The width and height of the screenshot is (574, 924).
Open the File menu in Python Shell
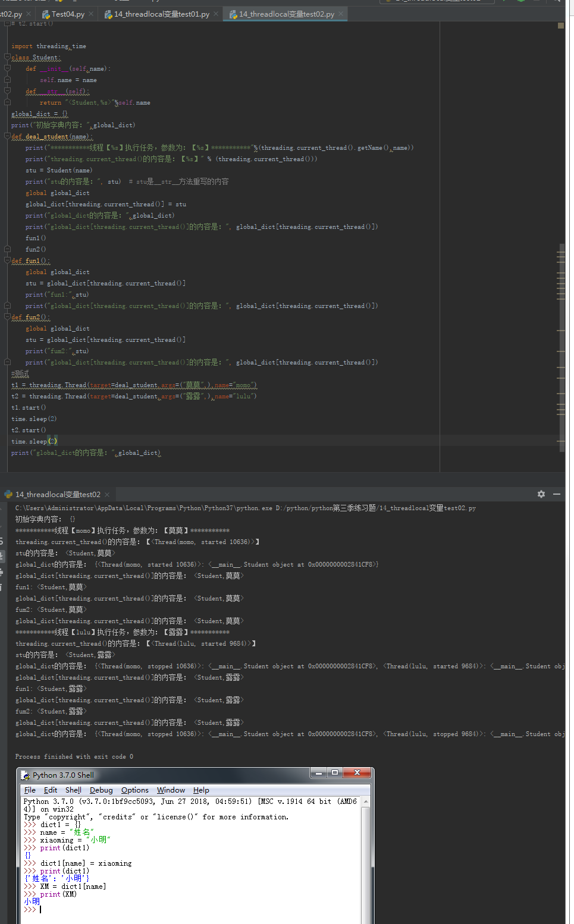click(x=30, y=790)
